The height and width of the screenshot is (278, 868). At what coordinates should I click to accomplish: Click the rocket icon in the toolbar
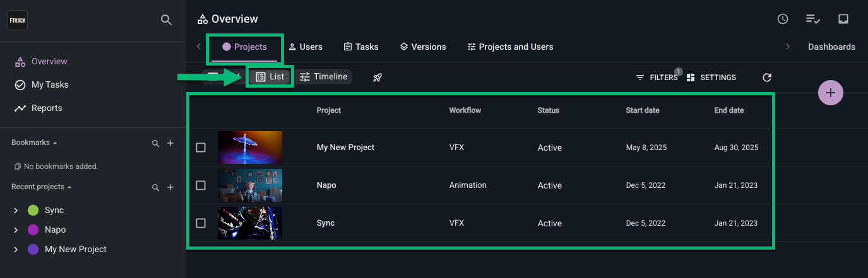378,78
